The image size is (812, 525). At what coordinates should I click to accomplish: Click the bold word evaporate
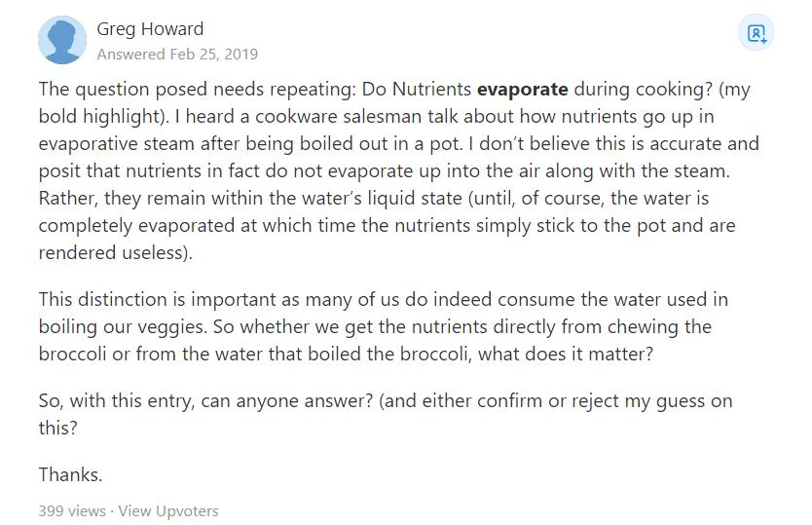pos(522,90)
